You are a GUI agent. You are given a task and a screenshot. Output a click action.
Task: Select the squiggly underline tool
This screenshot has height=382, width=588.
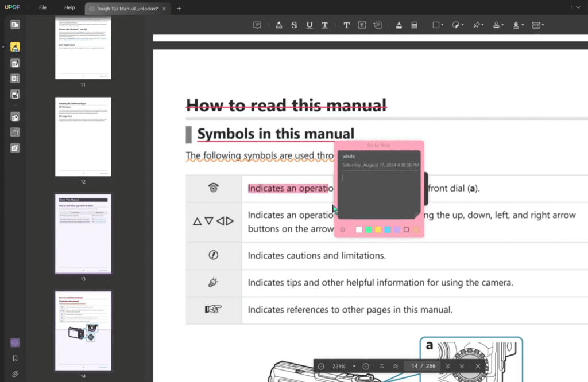click(x=325, y=25)
